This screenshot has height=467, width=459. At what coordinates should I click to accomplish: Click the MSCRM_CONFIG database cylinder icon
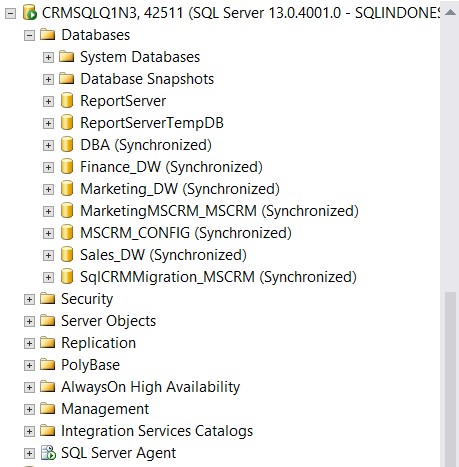pos(67,233)
